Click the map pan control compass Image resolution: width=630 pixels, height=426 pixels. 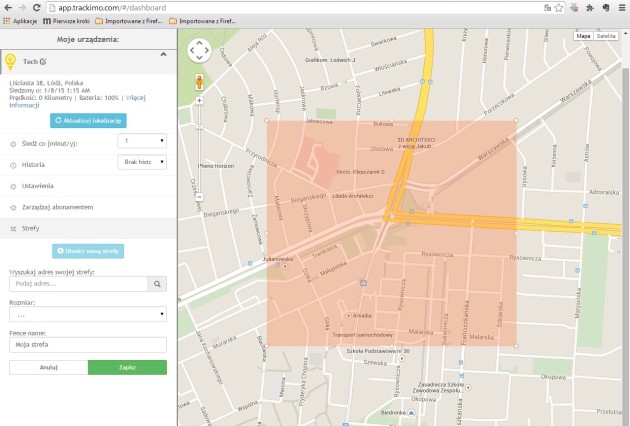(x=199, y=50)
